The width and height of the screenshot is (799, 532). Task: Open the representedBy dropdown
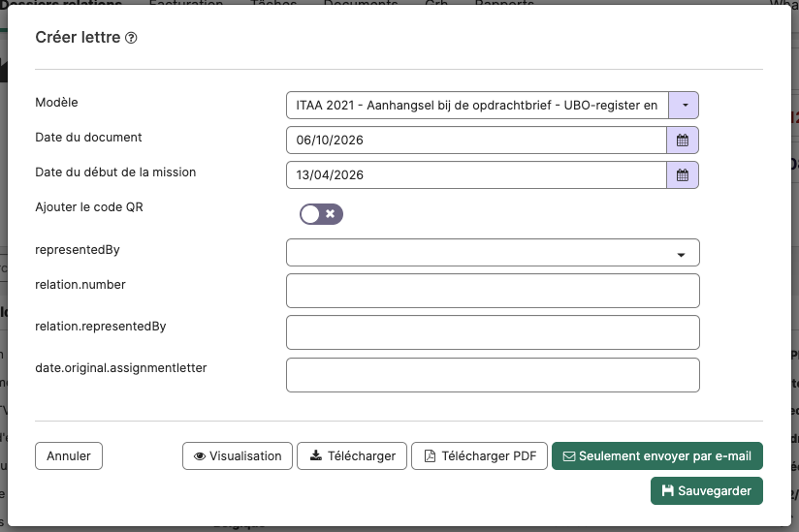click(493, 253)
